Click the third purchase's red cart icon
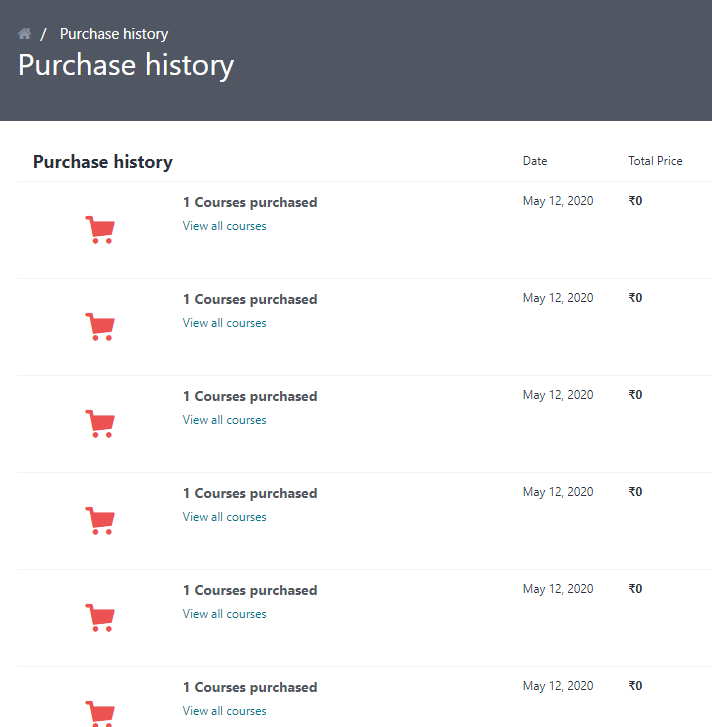This screenshot has width=712, height=727. click(100, 424)
